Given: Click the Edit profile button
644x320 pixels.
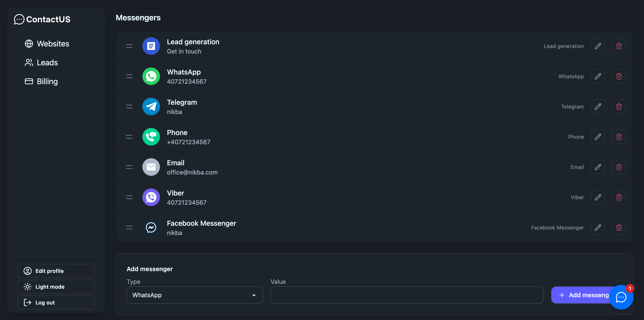Looking at the screenshot, I should pyautogui.click(x=56, y=271).
